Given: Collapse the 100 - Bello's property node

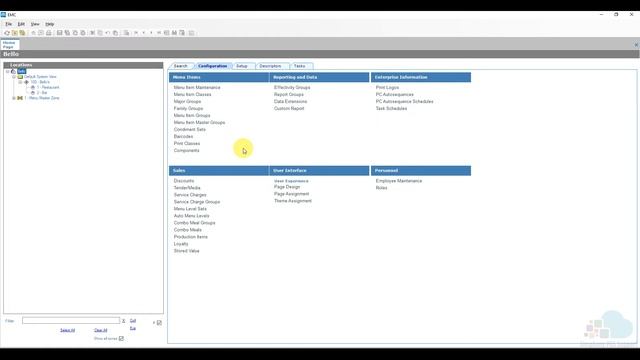Looking at the screenshot, I should tap(20, 82).
